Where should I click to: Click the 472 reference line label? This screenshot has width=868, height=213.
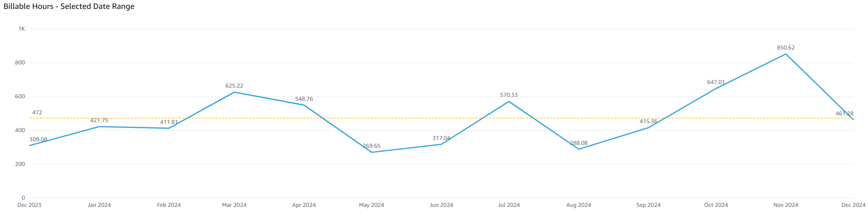pyautogui.click(x=37, y=112)
